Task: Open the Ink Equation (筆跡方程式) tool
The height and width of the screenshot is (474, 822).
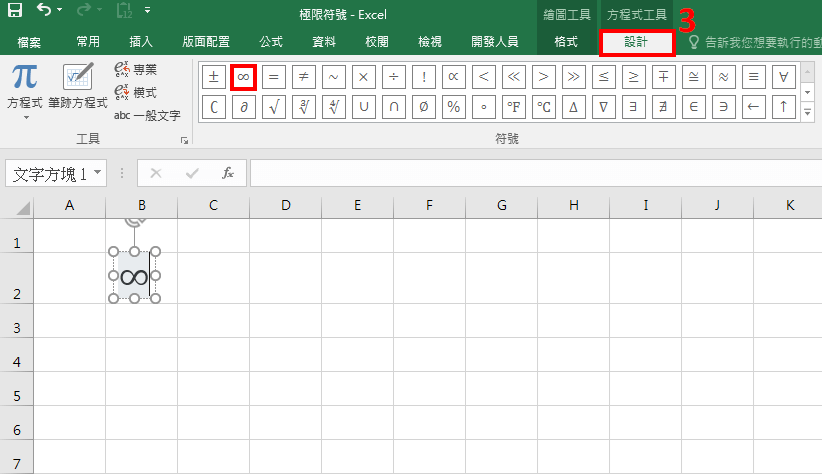Action: pos(77,86)
